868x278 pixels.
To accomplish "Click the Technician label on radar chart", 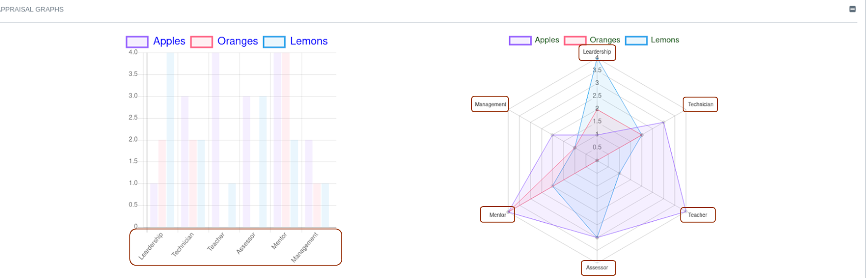I will pyautogui.click(x=700, y=104).
